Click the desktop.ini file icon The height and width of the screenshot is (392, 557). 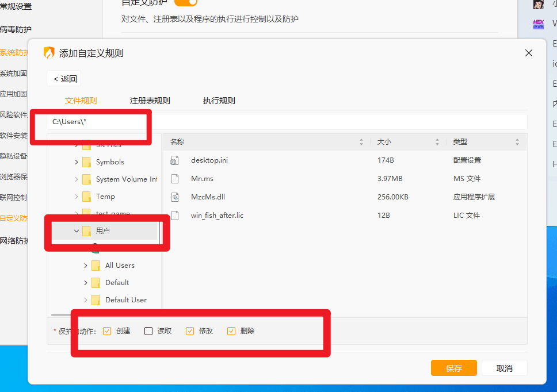[x=175, y=160]
